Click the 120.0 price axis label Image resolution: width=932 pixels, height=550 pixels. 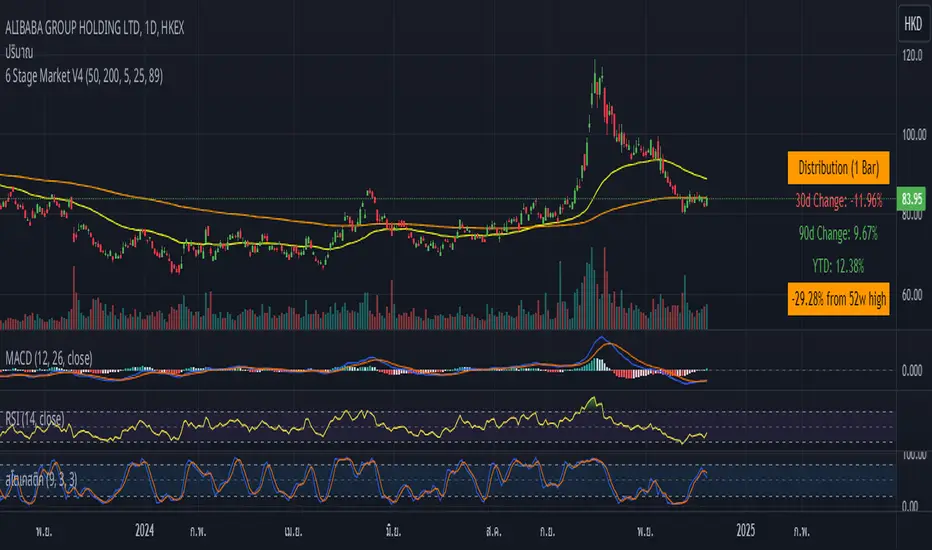pyautogui.click(x=912, y=55)
